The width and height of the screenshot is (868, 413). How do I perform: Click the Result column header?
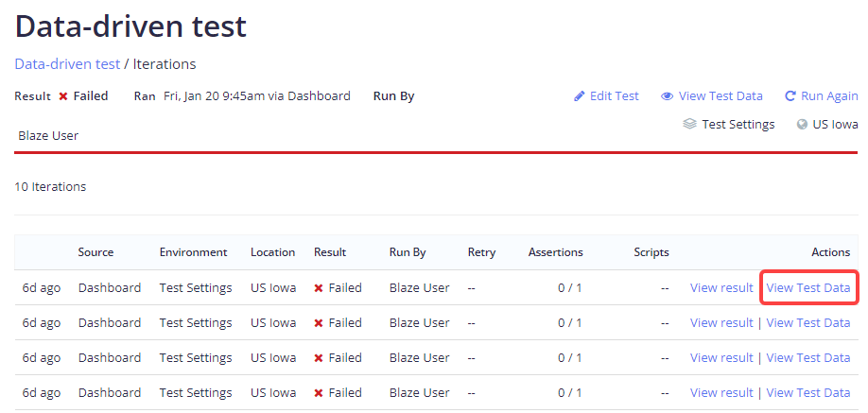[330, 252]
